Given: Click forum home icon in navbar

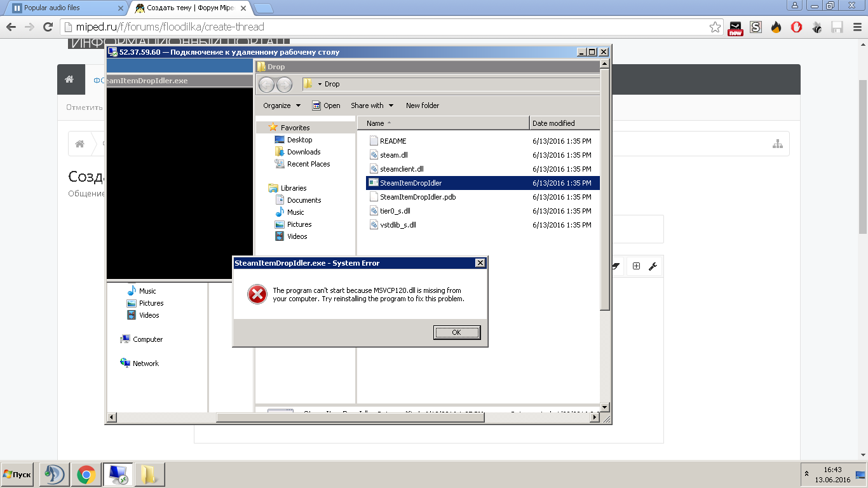Looking at the screenshot, I should click(69, 79).
